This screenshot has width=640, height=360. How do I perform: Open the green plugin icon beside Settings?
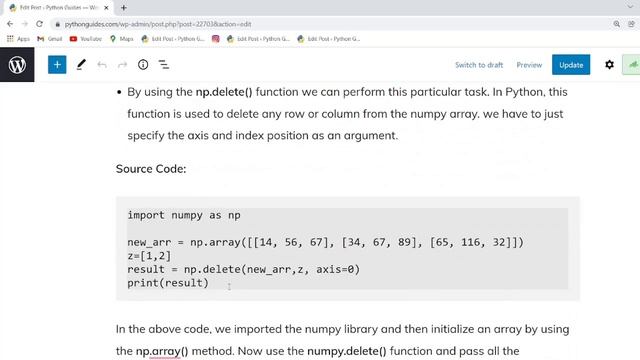pyautogui.click(x=631, y=64)
